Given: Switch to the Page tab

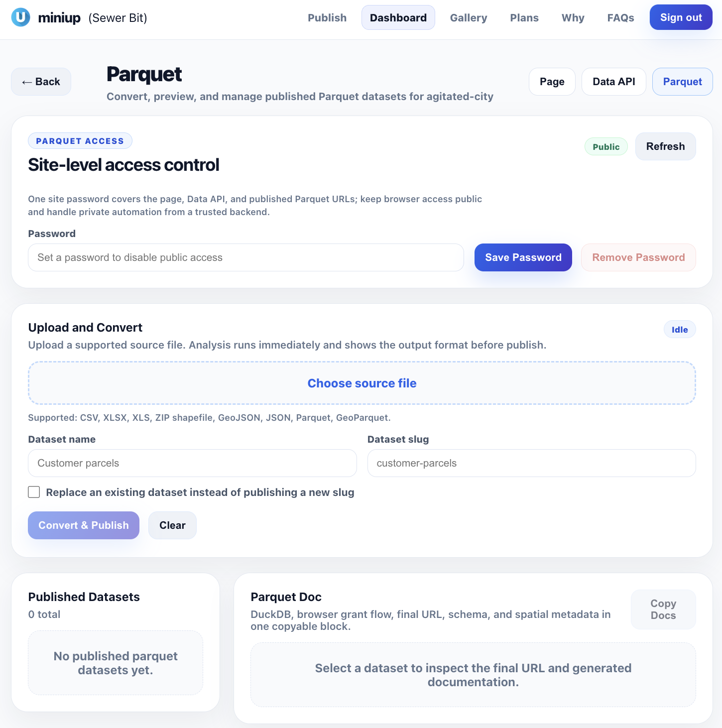Looking at the screenshot, I should 552,81.
